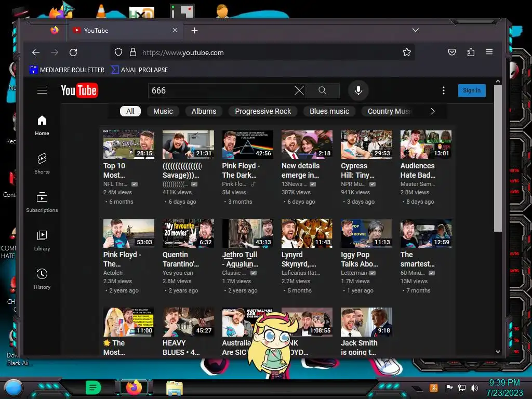Open YouTube settings three-dot menu
Screen dimensions: 532x399
pos(444,90)
